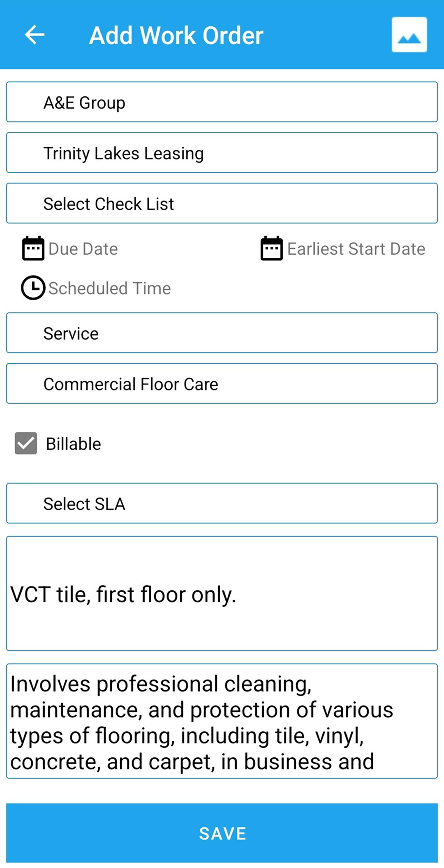
Task: Tap the Scheduled Time clock icon
Action: coord(33,288)
